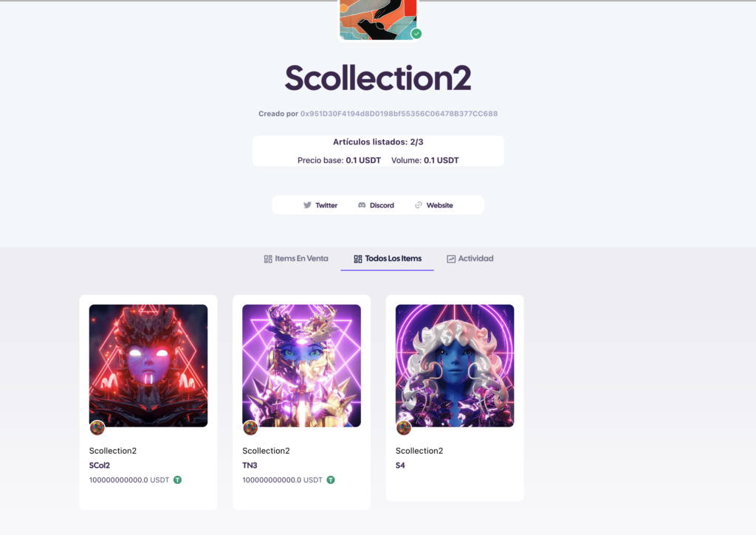756x535 pixels.
Task: Click the green verified checkmark badge
Action: [x=416, y=34]
